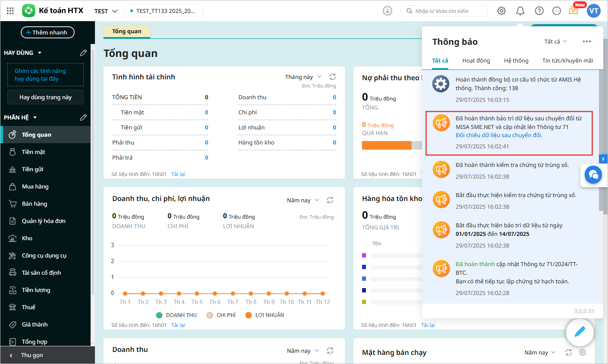Open the TEST organization dropdown
The width and height of the screenshot is (608, 364).
pos(106,11)
